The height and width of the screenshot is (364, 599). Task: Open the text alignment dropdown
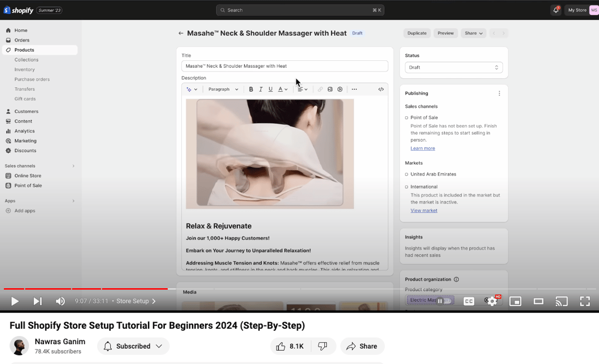[x=302, y=89]
